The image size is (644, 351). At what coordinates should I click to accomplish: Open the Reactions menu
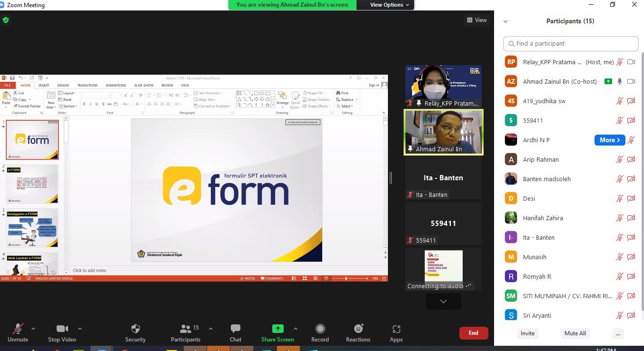tap(358, 329)
